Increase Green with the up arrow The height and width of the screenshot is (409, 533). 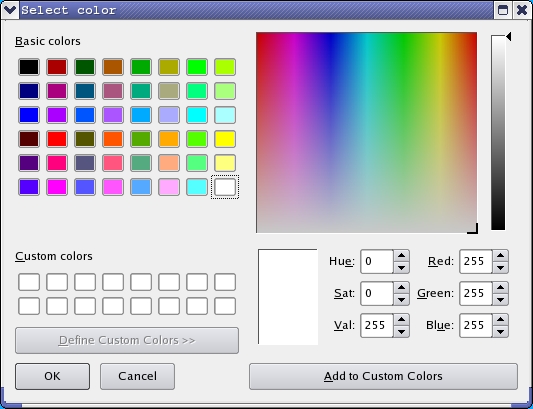tap(500, 288)
